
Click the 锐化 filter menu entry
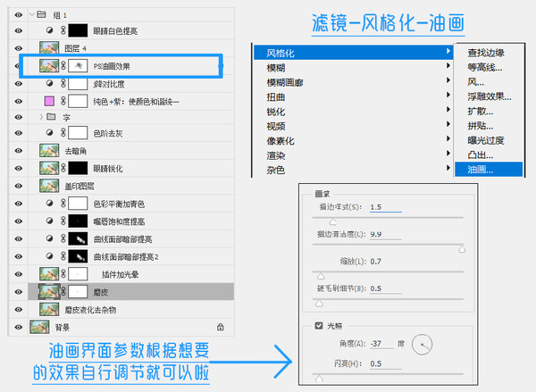click(276, 112)
